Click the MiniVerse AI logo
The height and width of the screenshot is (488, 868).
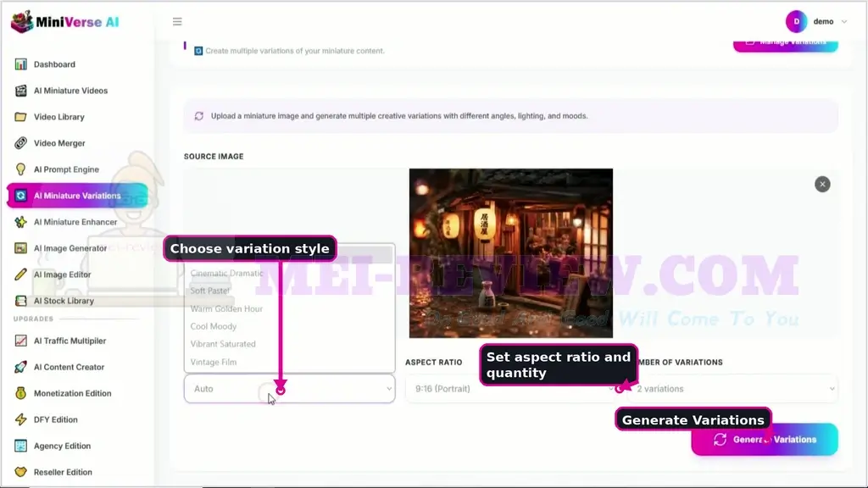click(64, 22)
